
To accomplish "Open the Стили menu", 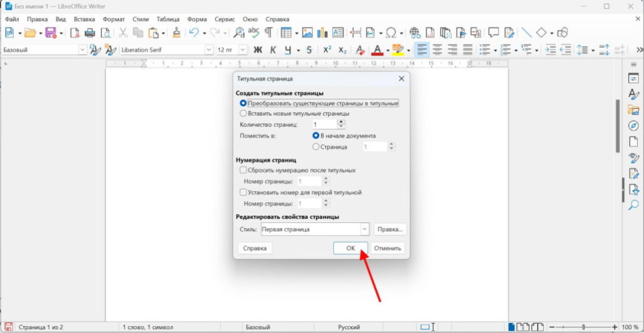I will [x=140, y=19].
